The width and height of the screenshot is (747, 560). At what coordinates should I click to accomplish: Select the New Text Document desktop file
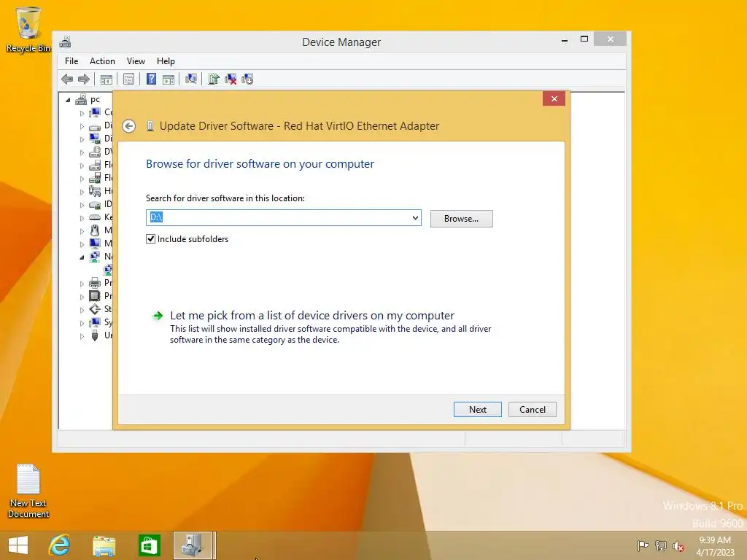(28, 491)
